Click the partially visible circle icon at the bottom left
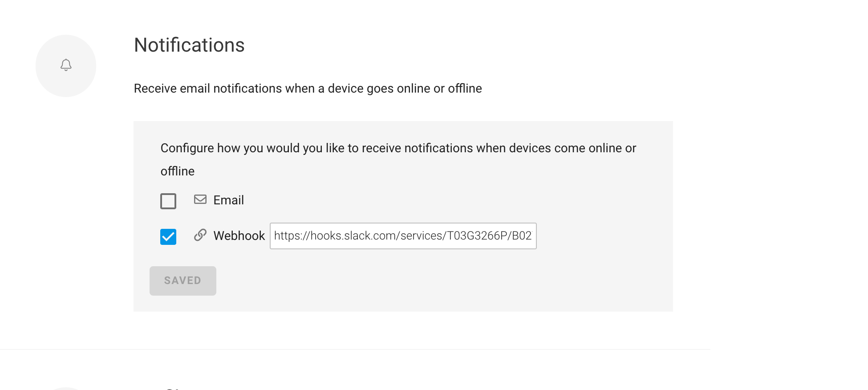Screen dimensions: 868x390 coord(66,389)
